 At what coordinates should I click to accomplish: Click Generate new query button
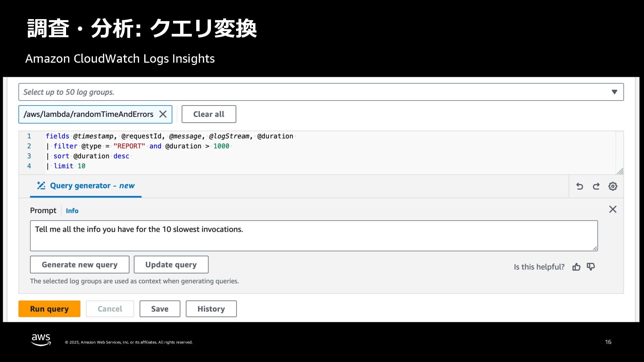(79, 265)
